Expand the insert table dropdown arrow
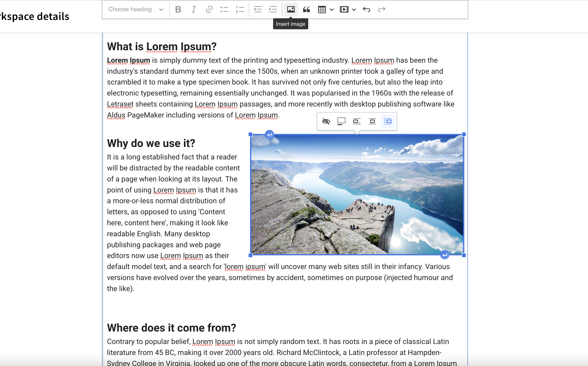The image size is (588, 366). [332, 10]
